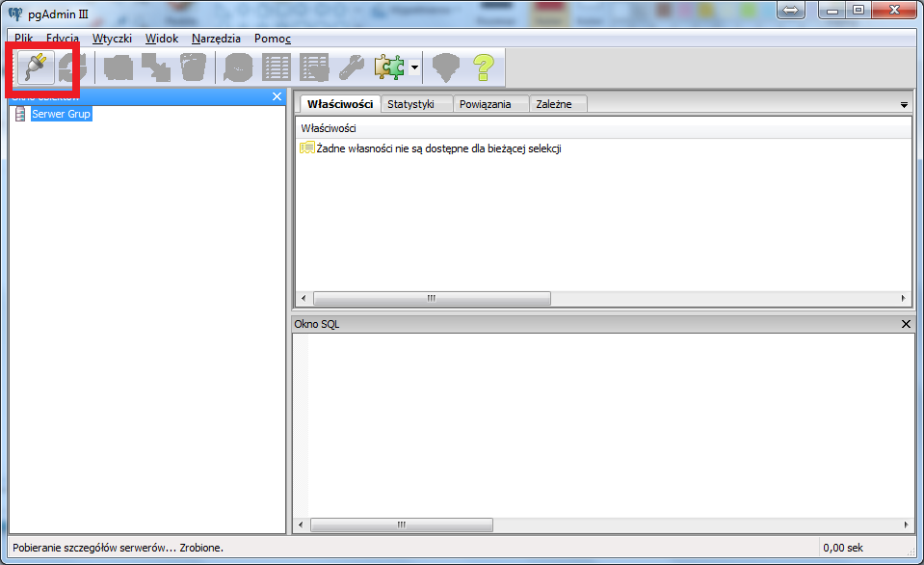Open the tab list dropdown arrow
Viewport: 924px width, 565px height.
pyautogui.click(x=904, y=105)
